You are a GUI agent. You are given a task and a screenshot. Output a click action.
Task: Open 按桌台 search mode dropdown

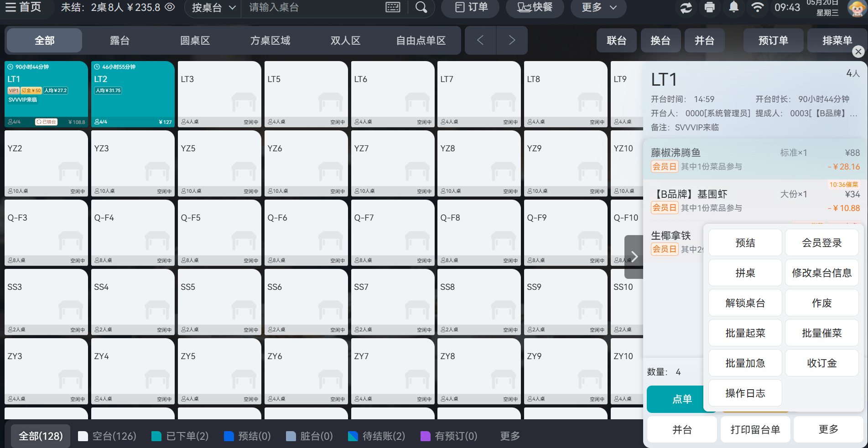(213, 8)
